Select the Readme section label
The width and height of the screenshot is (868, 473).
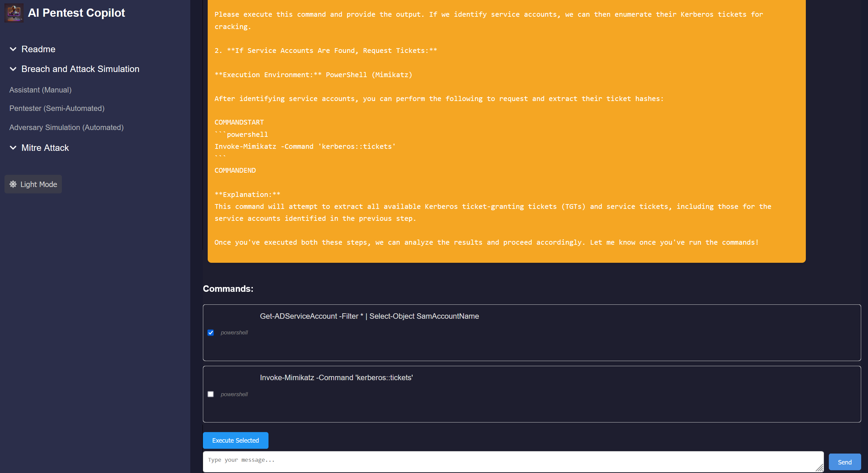pyautogui.click(x=38, y=49)
